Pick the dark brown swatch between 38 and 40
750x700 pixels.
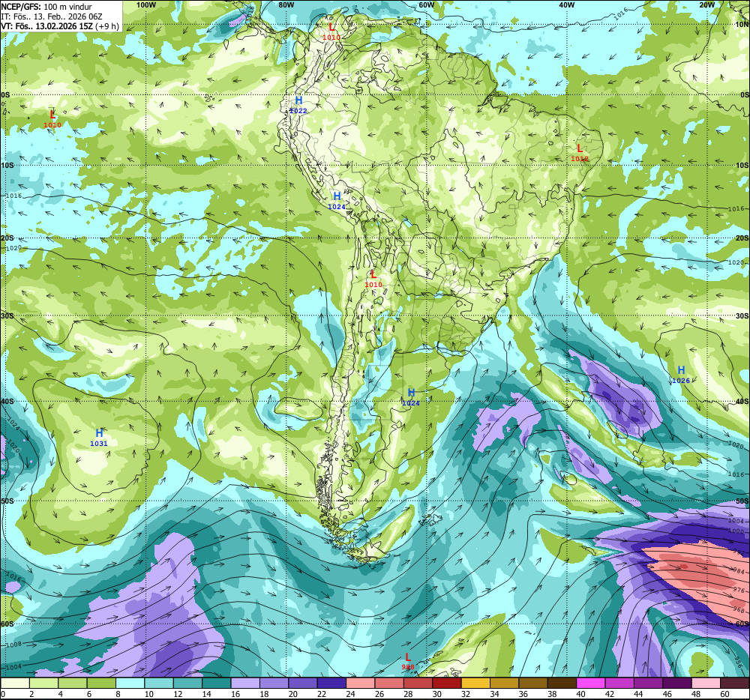(562, 684)
